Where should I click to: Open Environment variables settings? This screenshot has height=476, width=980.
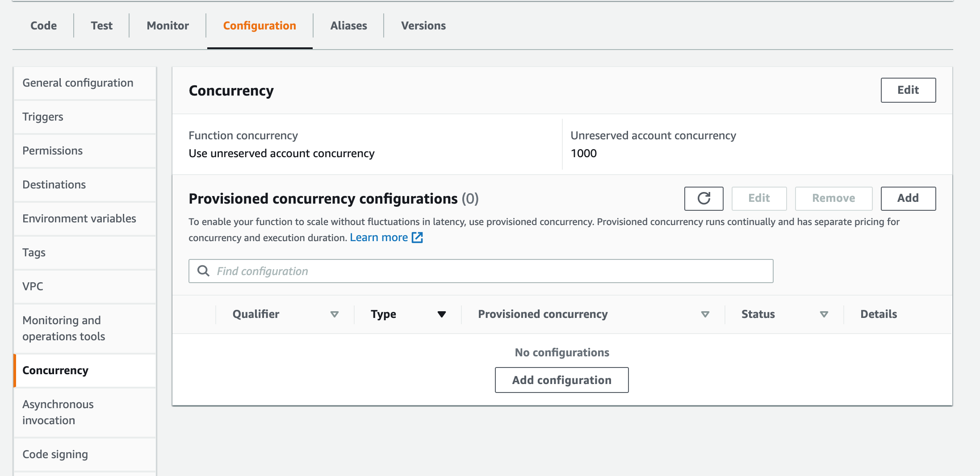pyautogui.click(x=79, y=218)
